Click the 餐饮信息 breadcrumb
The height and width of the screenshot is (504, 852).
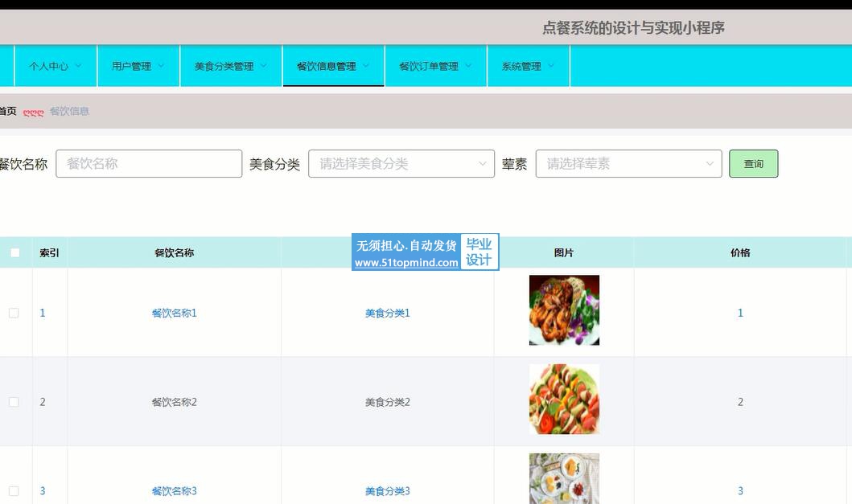tap(69, 112)
